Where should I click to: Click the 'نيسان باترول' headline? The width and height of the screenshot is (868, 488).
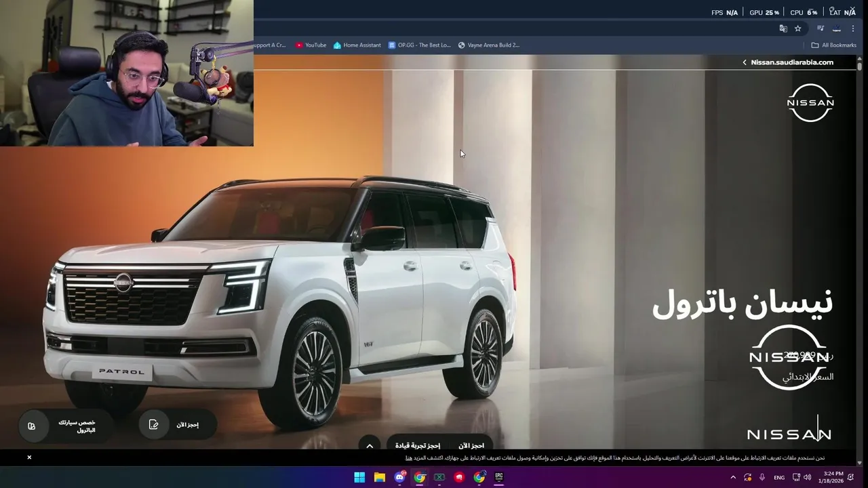(x=743, y=304)
